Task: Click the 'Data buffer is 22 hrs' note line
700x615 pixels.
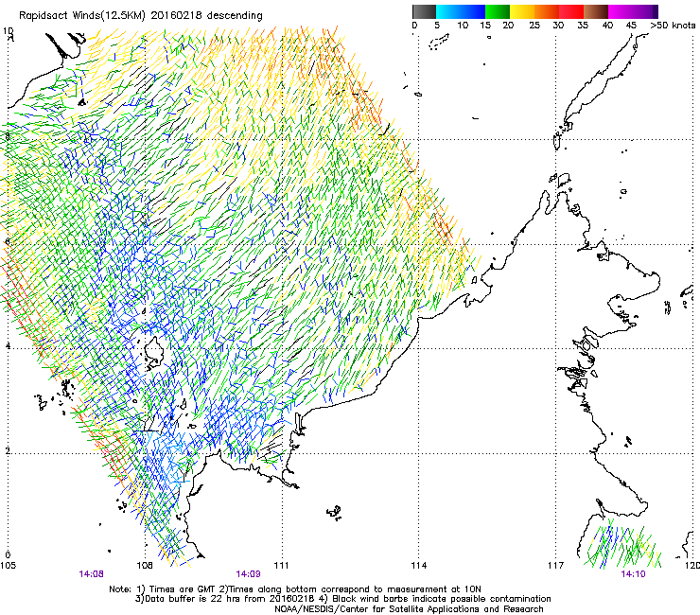Action: point(343,599)
